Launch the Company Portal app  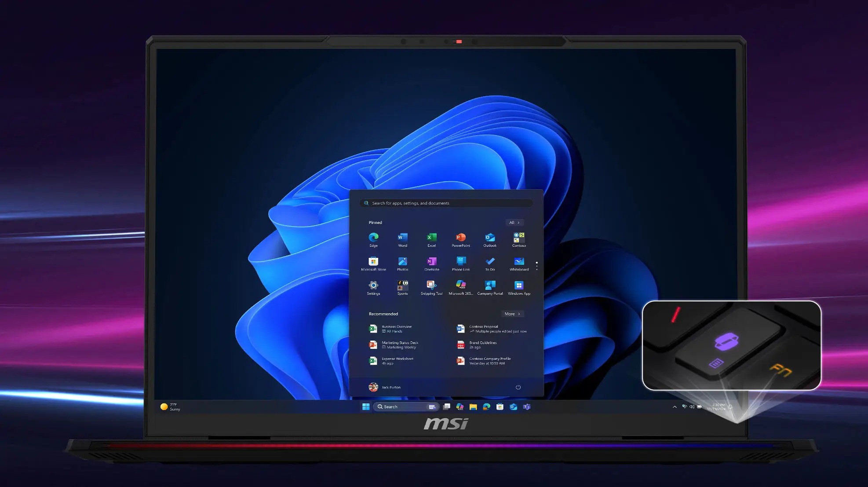[x=490, y=288]
